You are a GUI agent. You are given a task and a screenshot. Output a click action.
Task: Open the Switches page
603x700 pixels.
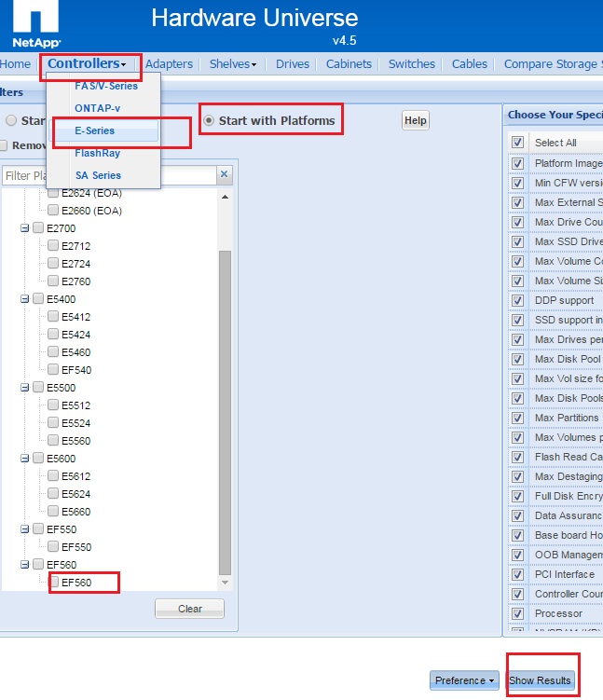click(412, 63)
